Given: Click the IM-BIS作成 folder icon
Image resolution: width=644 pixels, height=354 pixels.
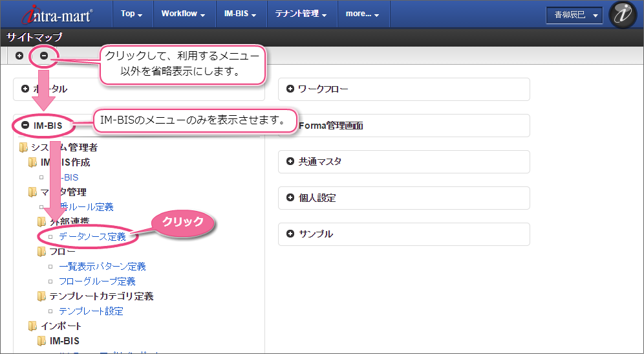Looking at the screenshot, I should [x=33, y=162].
